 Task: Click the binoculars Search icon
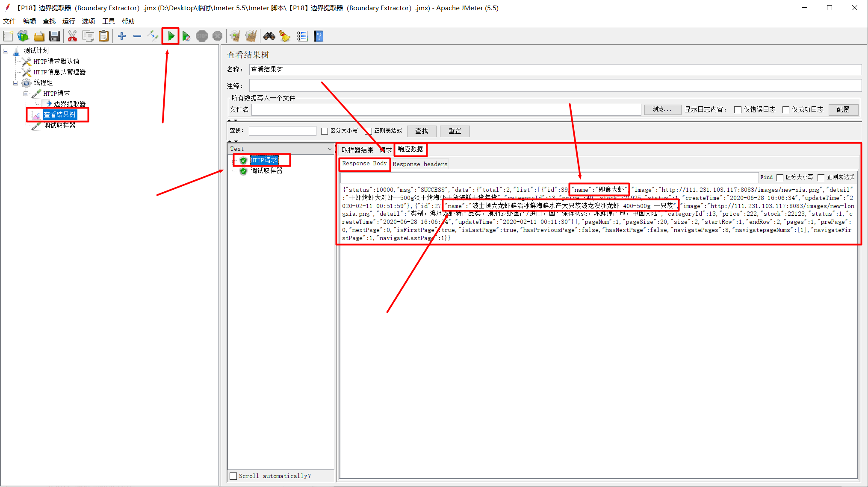pyautogui.click(x=269, y=36)
